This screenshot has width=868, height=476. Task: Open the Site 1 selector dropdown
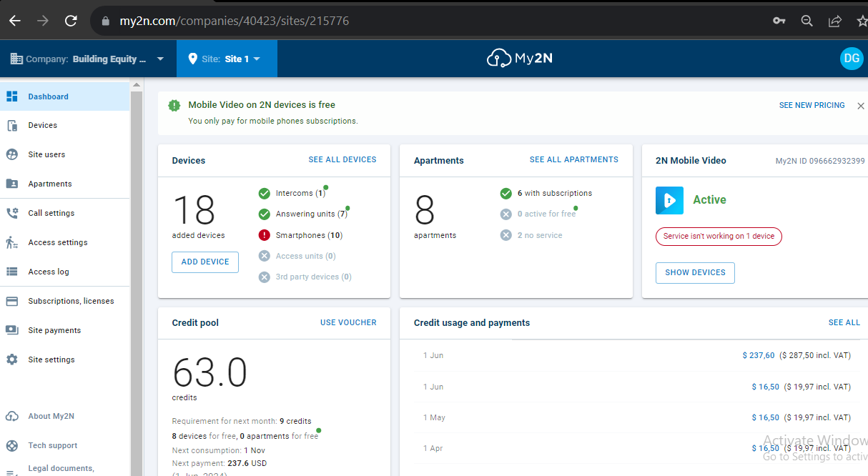click(x=226, y=59)
